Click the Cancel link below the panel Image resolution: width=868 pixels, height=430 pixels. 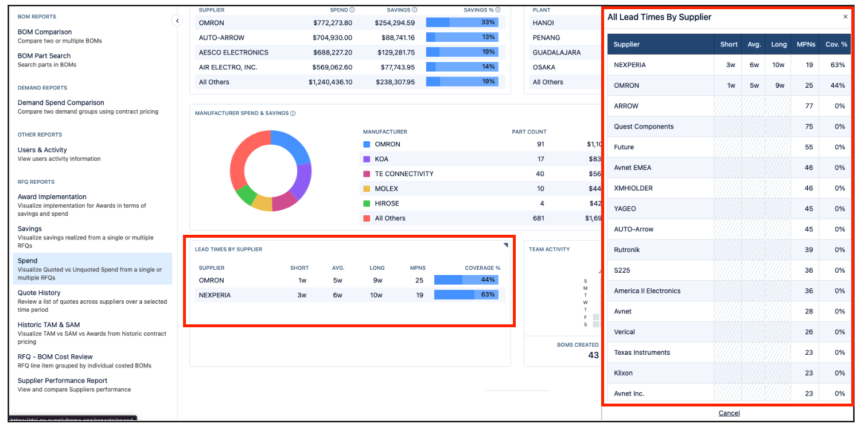pos(729,413)
